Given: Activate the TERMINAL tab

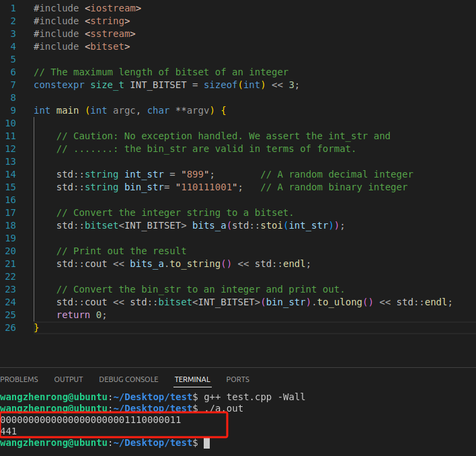Looking at the screenshot, I should 192,379.
